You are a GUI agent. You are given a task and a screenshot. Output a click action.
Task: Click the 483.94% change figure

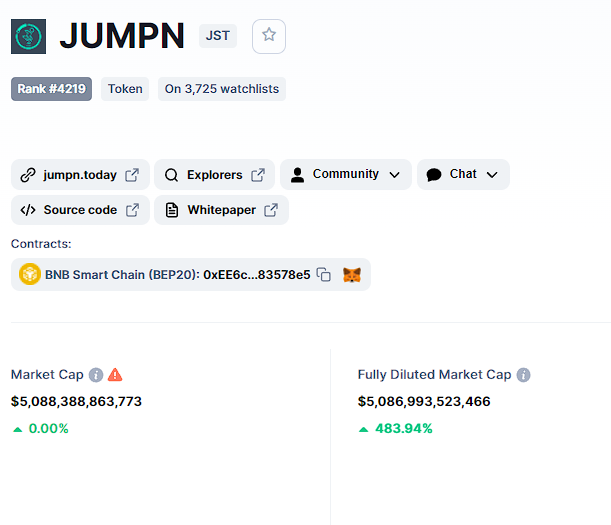point(404,429)
